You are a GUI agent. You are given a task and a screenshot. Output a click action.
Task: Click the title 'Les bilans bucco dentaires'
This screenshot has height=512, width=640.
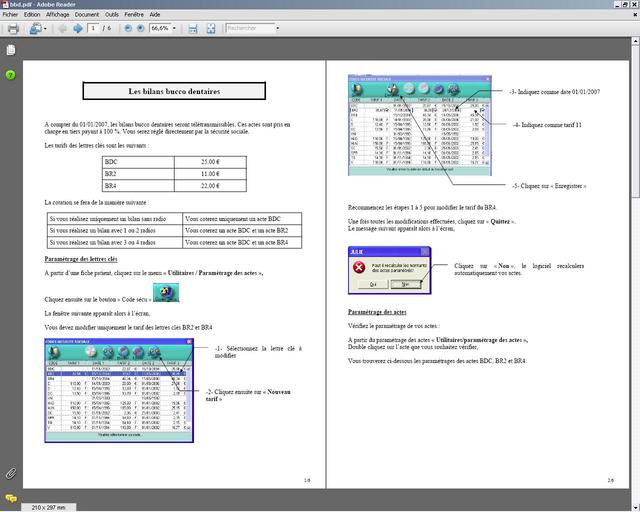click(x=174, y=91)
